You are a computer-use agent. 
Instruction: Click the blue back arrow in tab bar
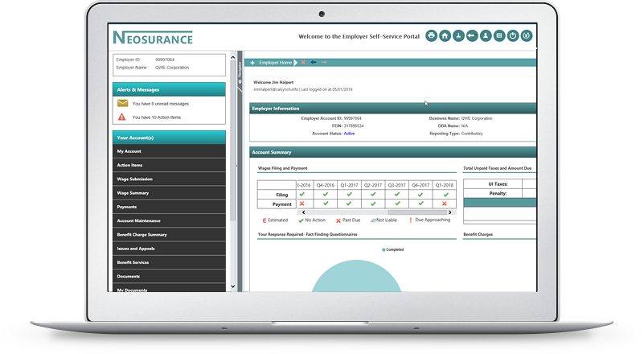(x=314, y=62)
